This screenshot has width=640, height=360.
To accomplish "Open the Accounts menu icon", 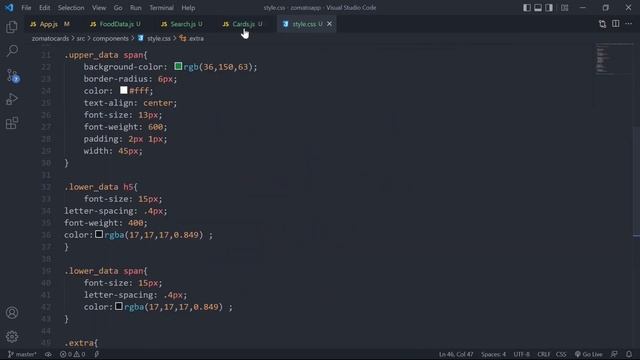I will (12, 313).
